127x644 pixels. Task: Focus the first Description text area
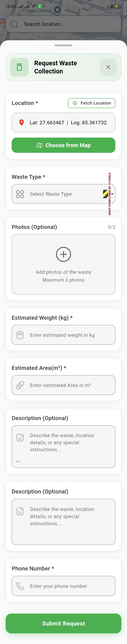63,447
